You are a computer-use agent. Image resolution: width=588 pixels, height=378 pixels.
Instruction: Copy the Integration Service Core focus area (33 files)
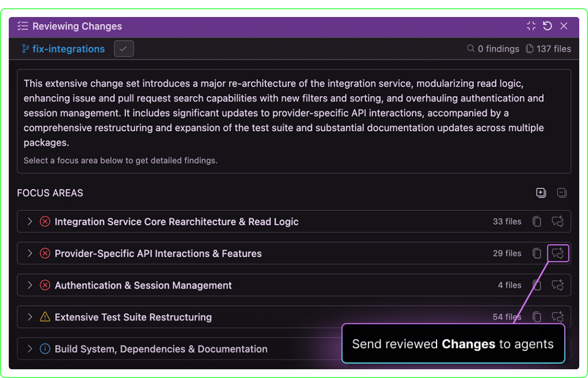pos(537,222)
